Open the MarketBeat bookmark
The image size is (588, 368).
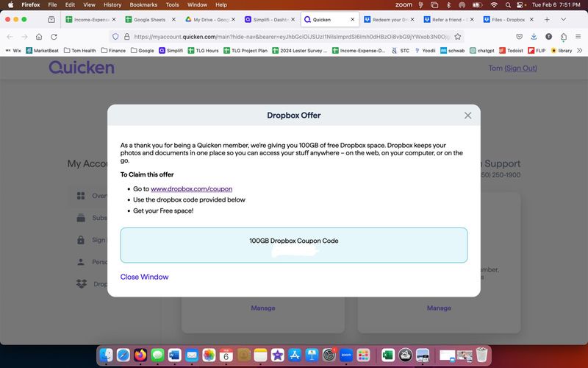click(x=43, y=50)
